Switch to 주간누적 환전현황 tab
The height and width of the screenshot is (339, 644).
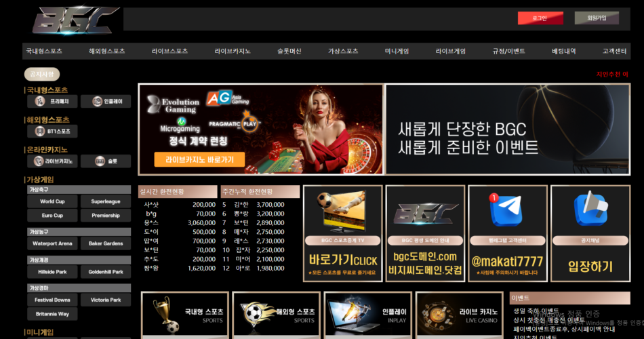260,192
